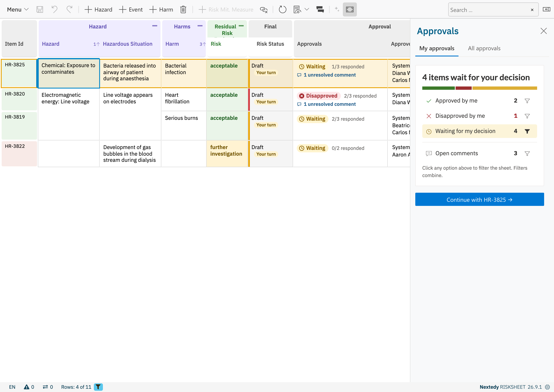Viewport: 554px width, 392px height.
Task: Clear the search field with x icon
Action: click(532, 10)
